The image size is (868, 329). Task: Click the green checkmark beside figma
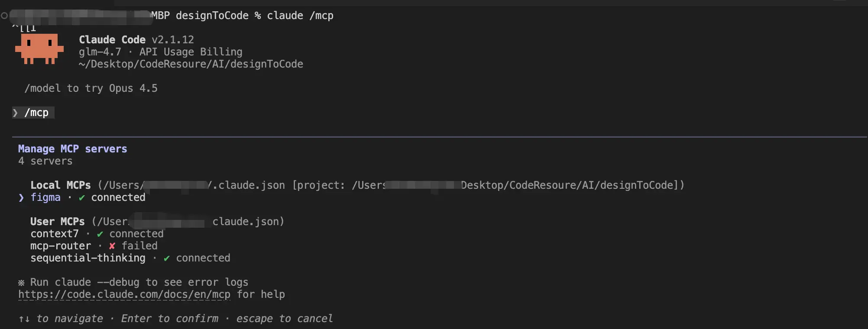click(x=82, y=198)
